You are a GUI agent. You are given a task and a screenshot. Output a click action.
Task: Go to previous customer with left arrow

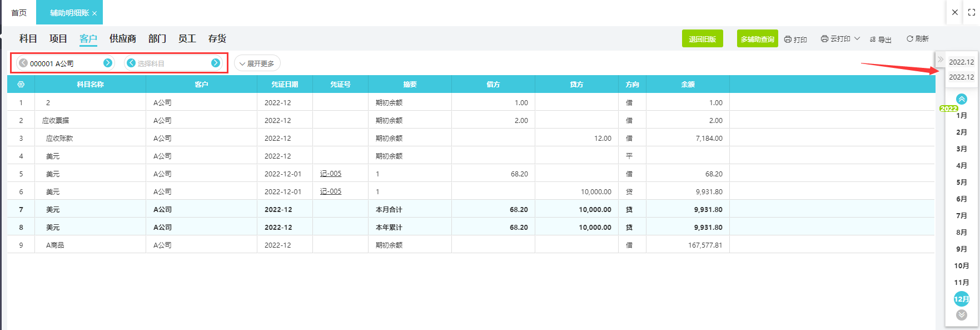click(x=23, y=63)
